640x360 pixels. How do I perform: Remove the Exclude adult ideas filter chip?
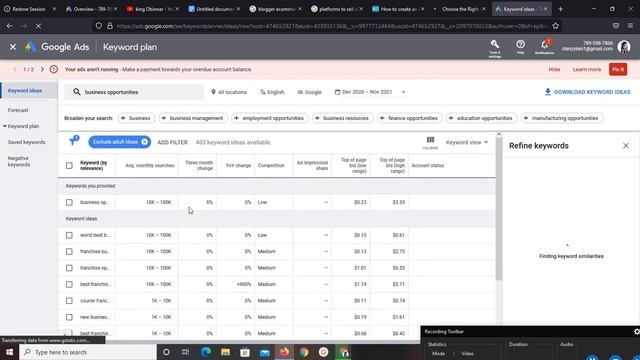tap(144, 142)
